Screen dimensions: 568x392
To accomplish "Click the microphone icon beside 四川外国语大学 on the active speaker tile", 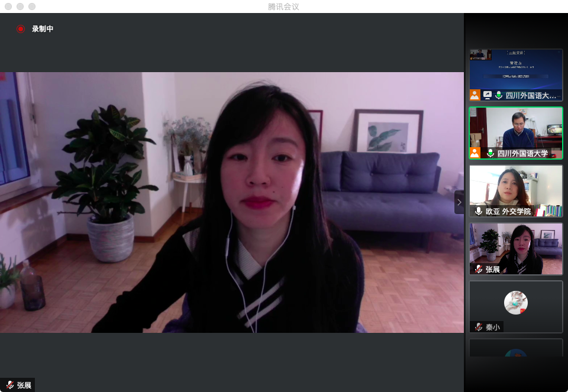I will tap(490, 153).
